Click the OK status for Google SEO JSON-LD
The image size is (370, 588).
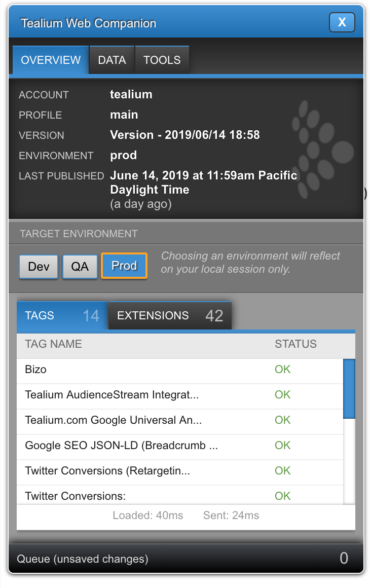click(282, 446)
